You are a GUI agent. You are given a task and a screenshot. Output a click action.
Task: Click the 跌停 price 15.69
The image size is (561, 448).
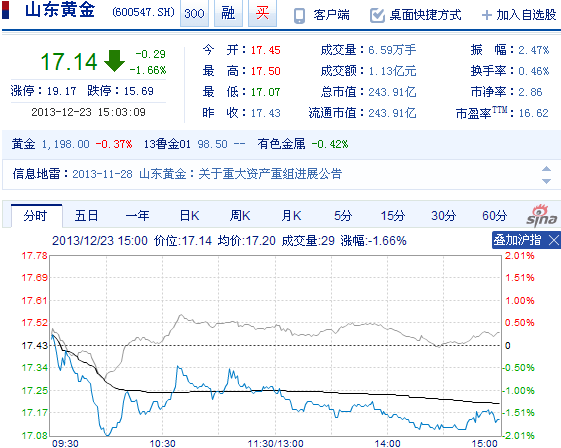click(139, 91)
